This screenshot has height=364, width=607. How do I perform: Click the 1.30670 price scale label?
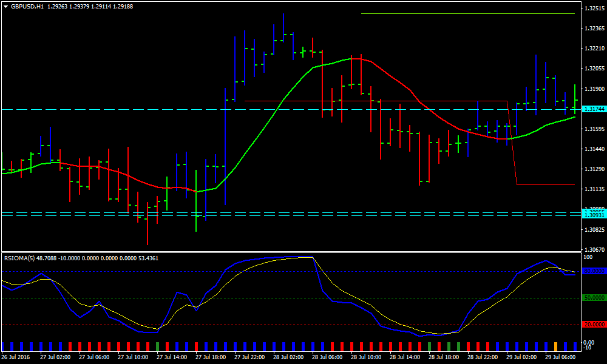[592, 249]
